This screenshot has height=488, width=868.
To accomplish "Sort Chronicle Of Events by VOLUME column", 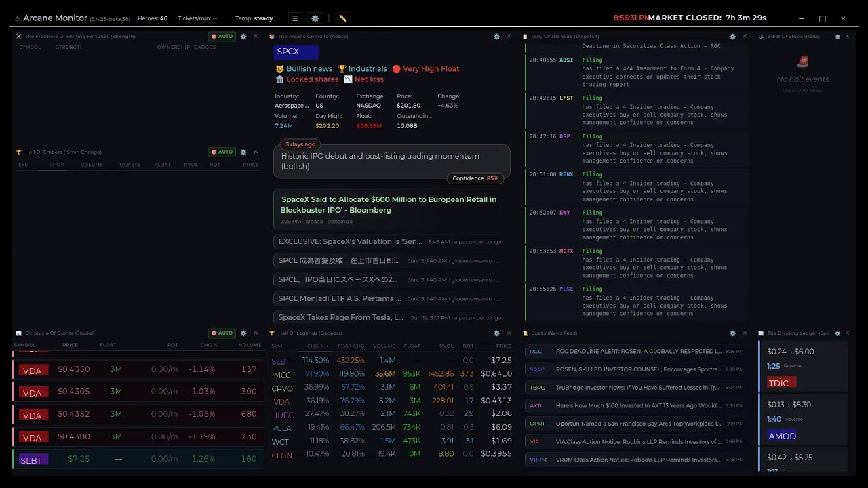I will coord(250,345).
